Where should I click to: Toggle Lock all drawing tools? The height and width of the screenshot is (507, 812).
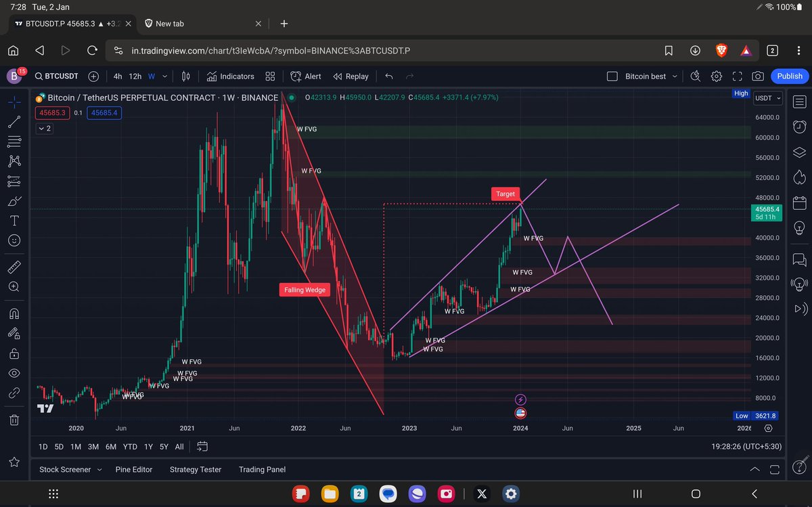pyautogui.click(x=14, y=353)
